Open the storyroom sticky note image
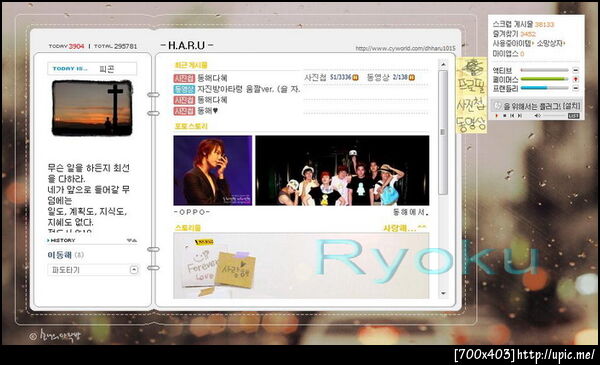600x365 pixels. coord(301,266)
